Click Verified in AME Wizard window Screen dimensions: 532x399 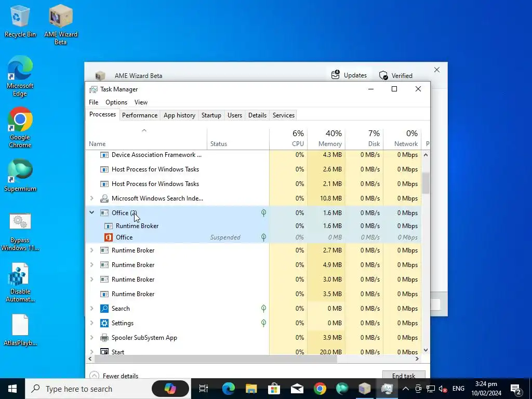(x=396, y=75)
